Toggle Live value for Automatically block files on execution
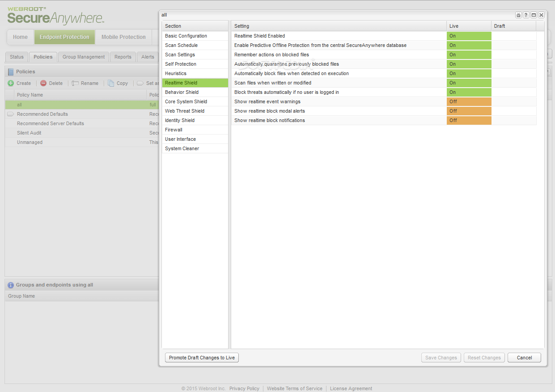Screen dimensions: 555x392 [x=469, y=73]
